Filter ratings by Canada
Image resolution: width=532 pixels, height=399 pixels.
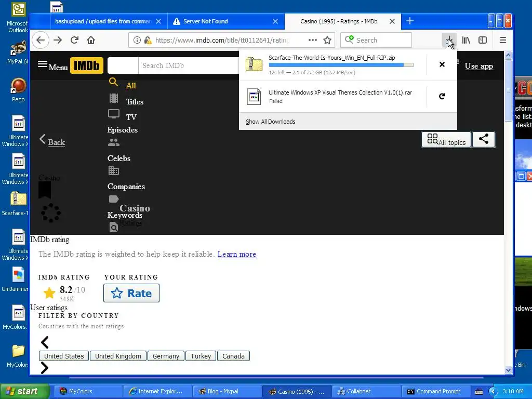pos(233,356)
